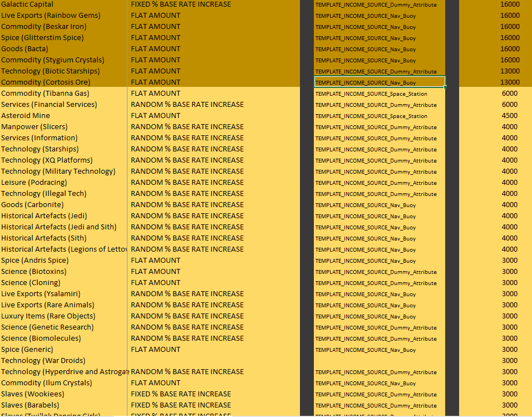Click 'Technology (Hyperdrive and Astrogat' cell
This screenshot has width=532, height=417.
pos(63,372)
